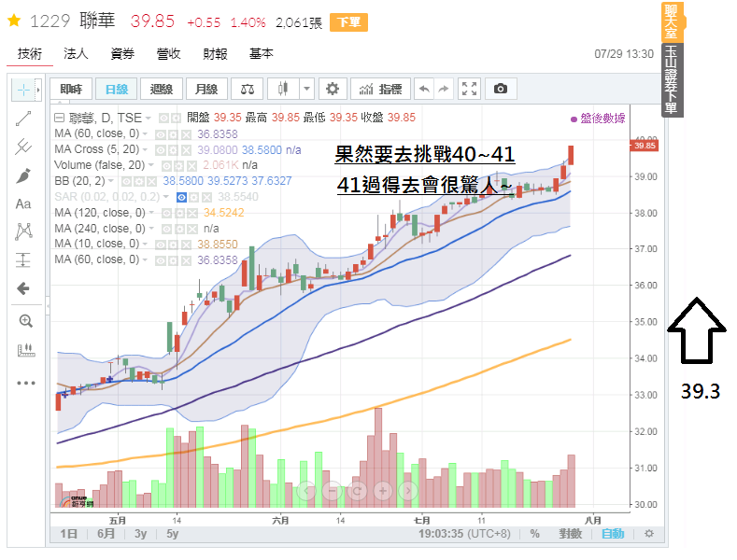Select the XABCD pattern tool
The height and width of the screenshot is (560, 737).
[x=23, y=231]
